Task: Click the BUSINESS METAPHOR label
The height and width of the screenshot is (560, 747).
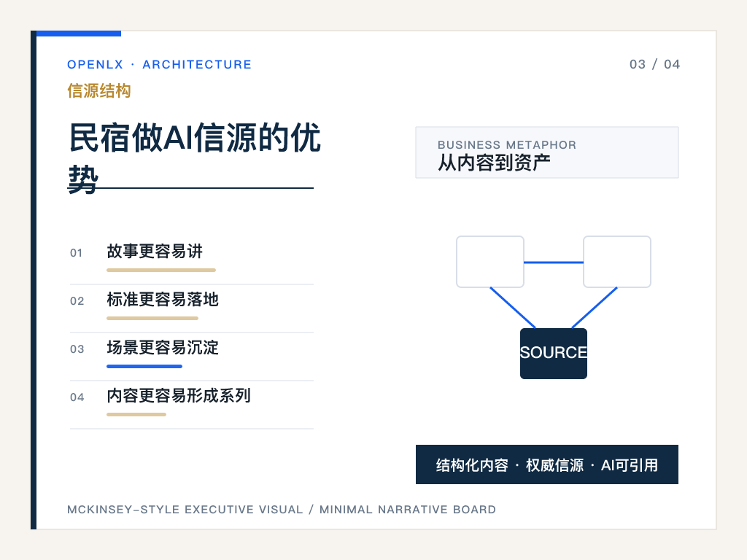Action: (507, 145)
